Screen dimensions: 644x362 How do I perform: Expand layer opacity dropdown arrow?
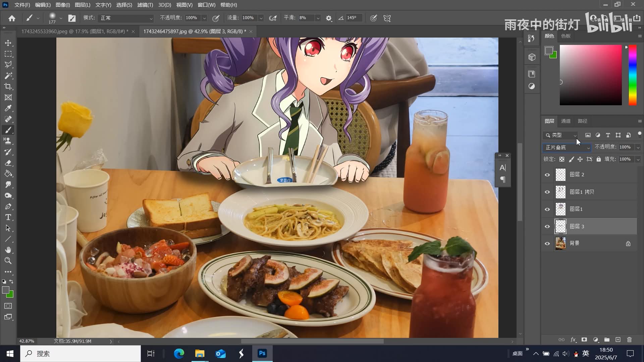pyautogui.click(x=638, y=147)
